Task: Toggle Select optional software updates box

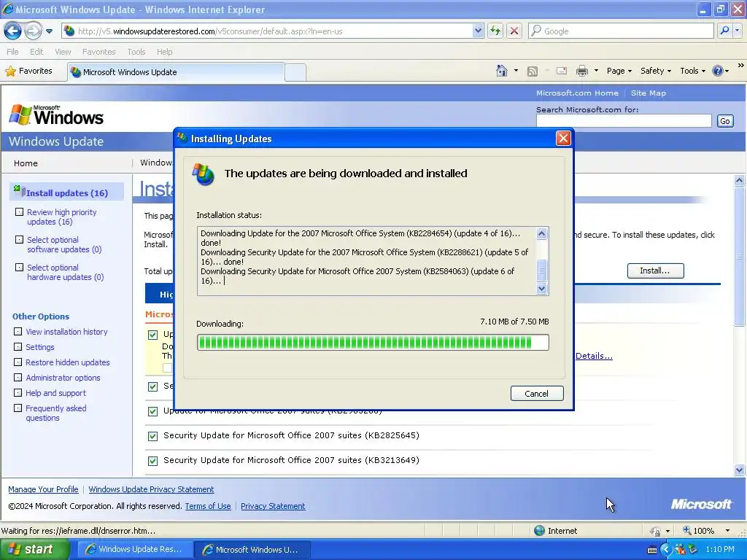Action: 19,239
